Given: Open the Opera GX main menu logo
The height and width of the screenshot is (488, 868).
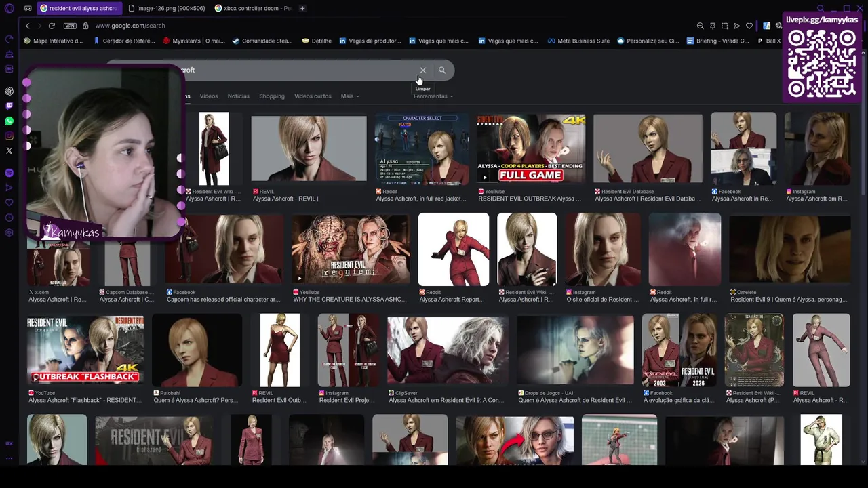Looking at the screenshot, I should point(9,8).
